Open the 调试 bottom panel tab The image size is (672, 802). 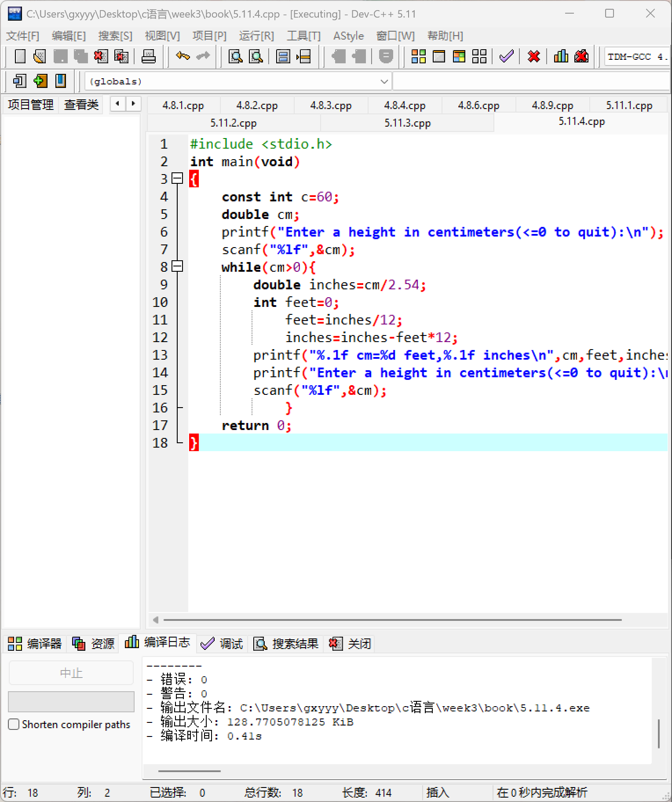coord(222,644)
